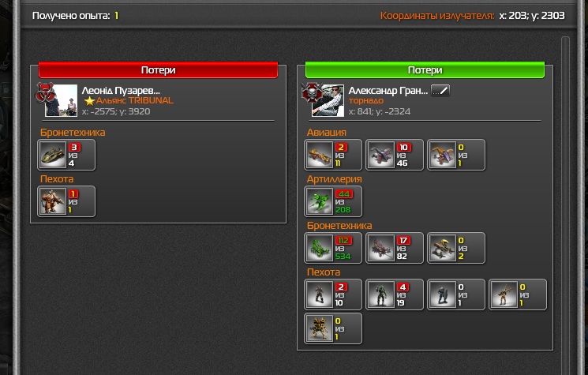Click Бронетехника heading in left panel
Image resolution: width=588 pixels, height=375 pixels.
point(73,133)
